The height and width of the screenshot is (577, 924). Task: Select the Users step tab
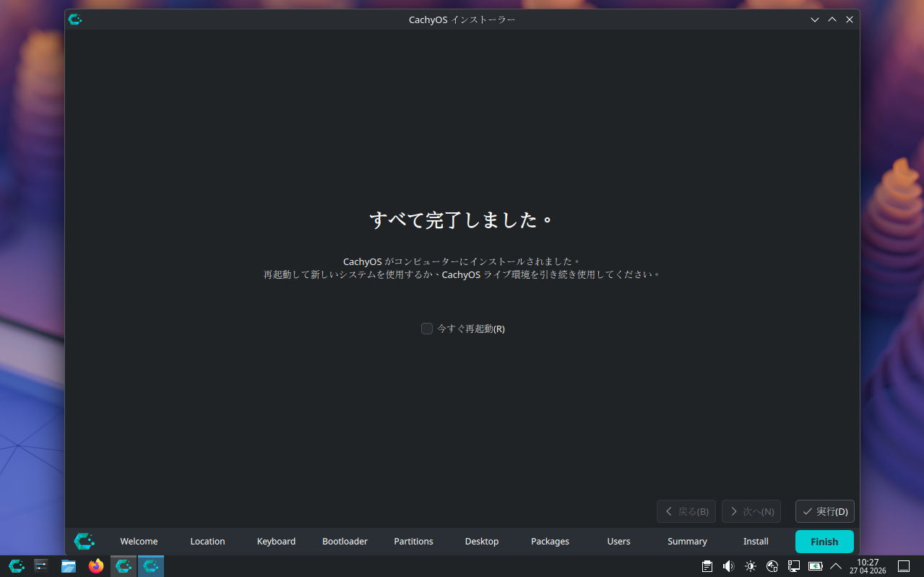click(x=618, y=542)
